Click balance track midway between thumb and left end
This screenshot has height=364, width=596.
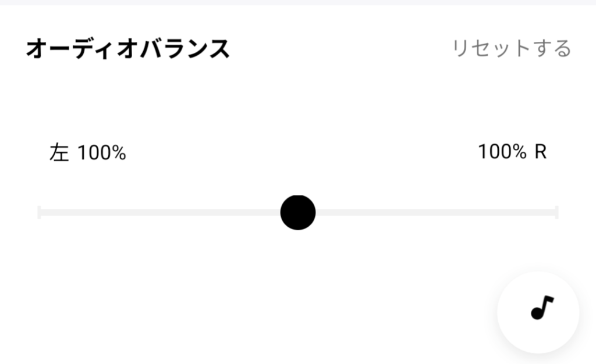point(168,212)
